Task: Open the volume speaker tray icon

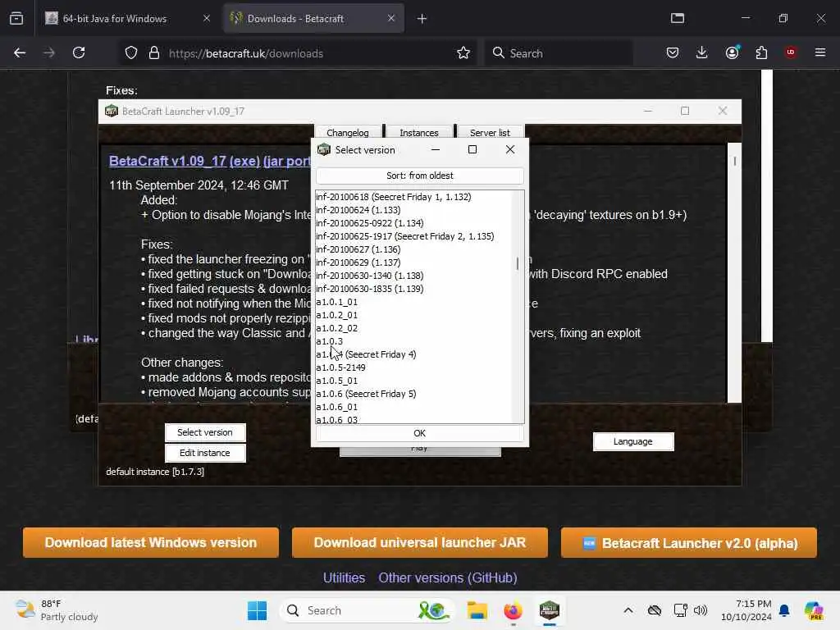Action: [701, 610]
